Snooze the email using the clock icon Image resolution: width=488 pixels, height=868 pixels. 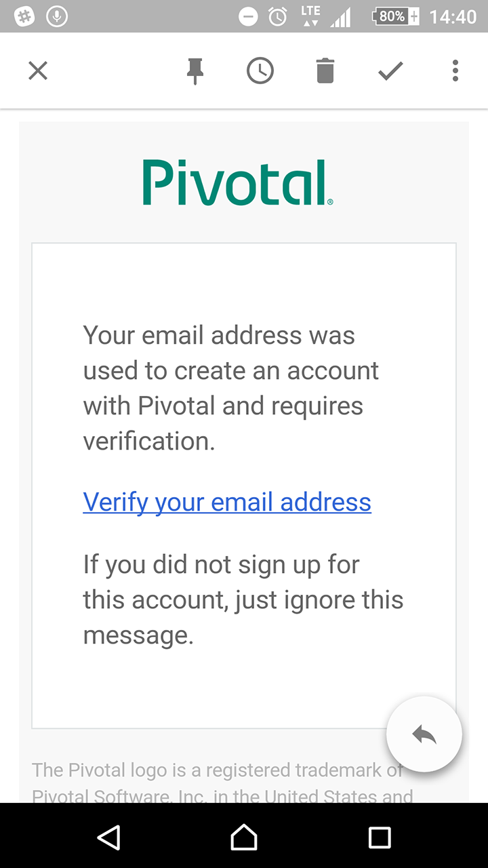pos(260,71)
